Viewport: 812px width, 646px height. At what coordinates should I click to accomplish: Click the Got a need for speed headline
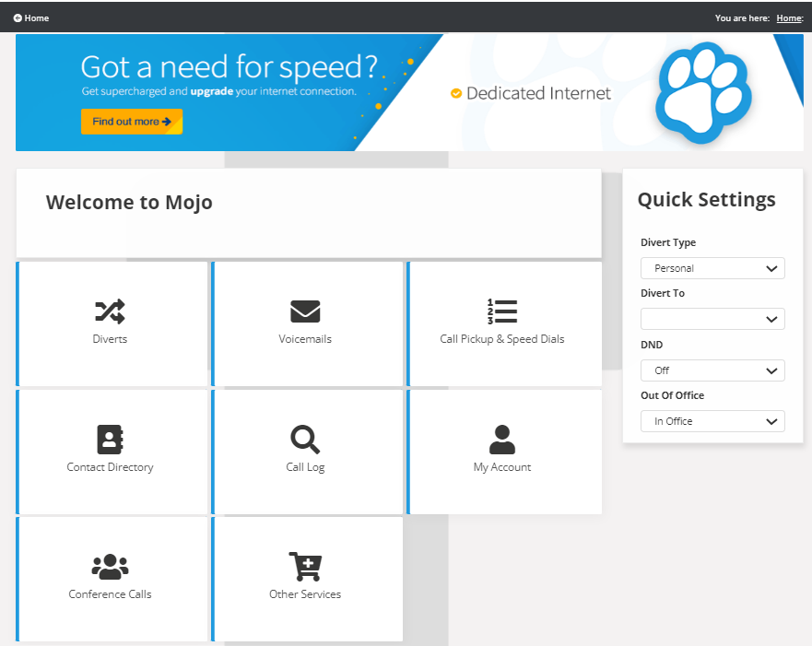click(229, 66)
